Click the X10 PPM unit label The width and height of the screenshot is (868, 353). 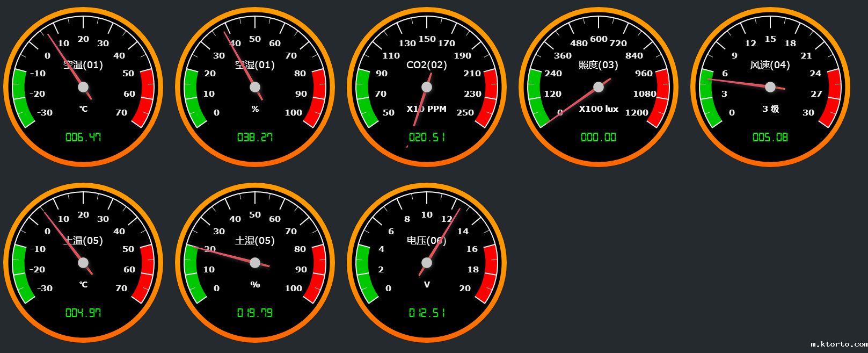pyautogui.click(x=427, y=109)
